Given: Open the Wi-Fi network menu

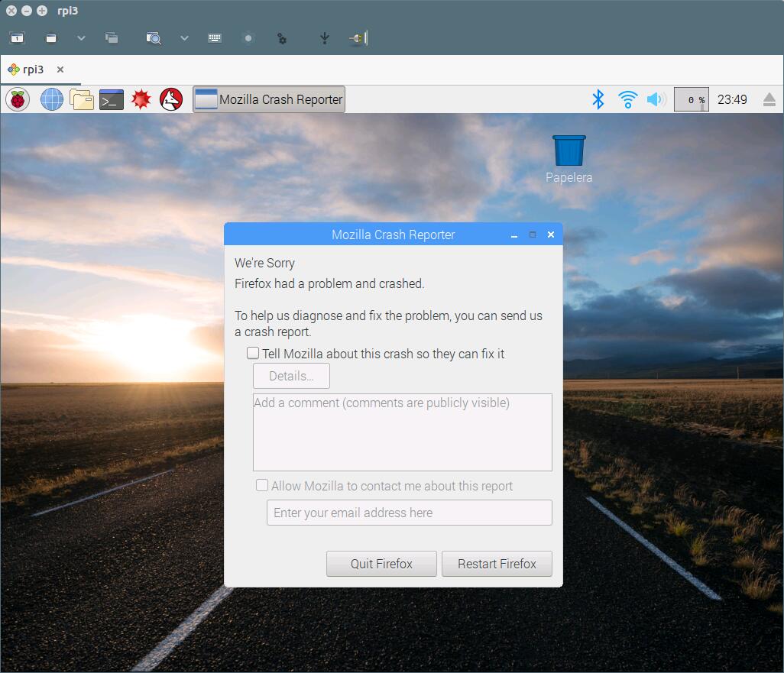Looking at the screenshot, I should tap(627, 99).
